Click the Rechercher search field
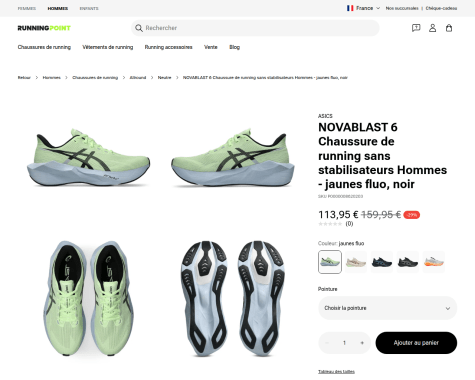475x380 pixels. tap(255, 28)
